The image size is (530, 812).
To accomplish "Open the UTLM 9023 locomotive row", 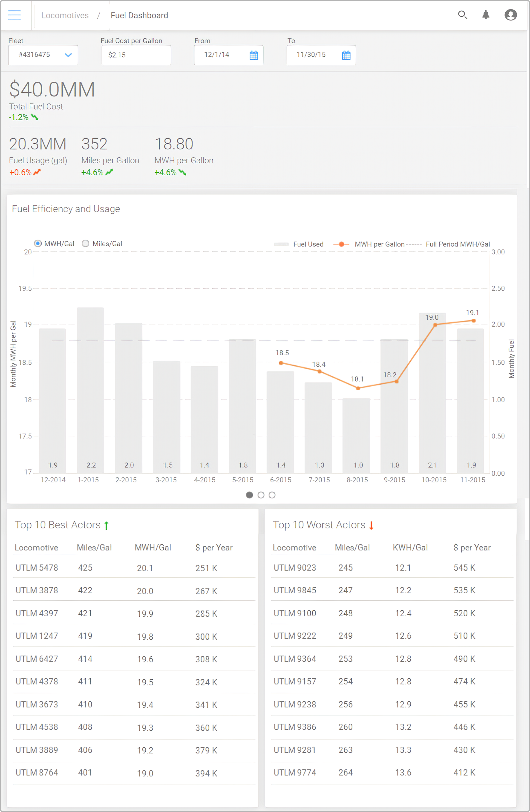I will click(x=295, y=568).
